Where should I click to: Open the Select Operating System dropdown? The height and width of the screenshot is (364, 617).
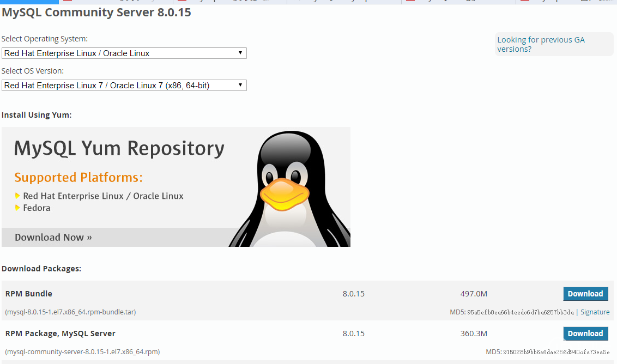tap(124, 53)
